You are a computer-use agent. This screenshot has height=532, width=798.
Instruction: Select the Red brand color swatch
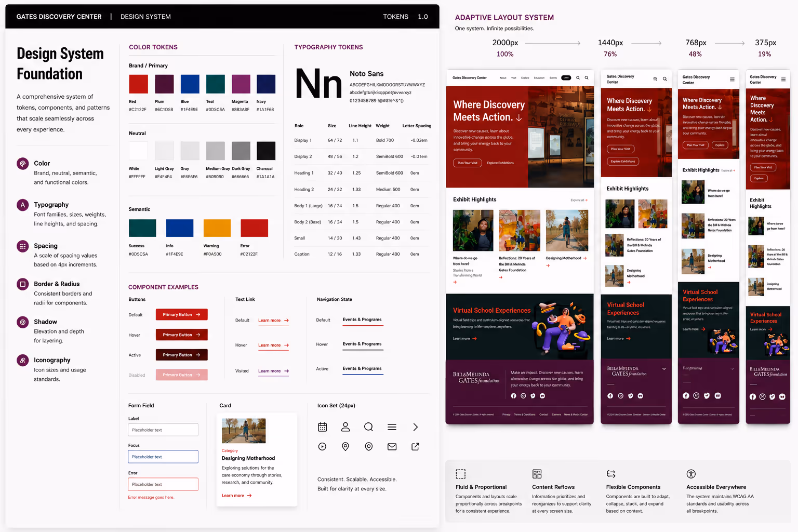pos(139,84)
